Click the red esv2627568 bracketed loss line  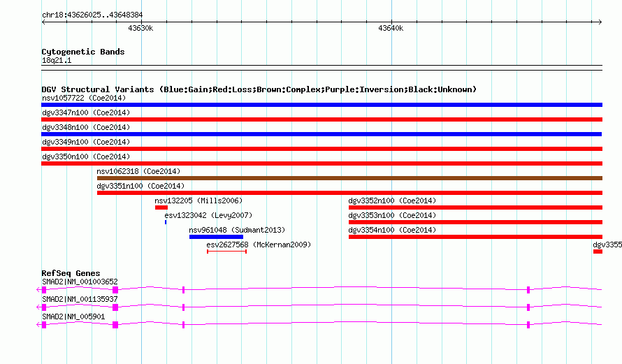click(227, 252)
